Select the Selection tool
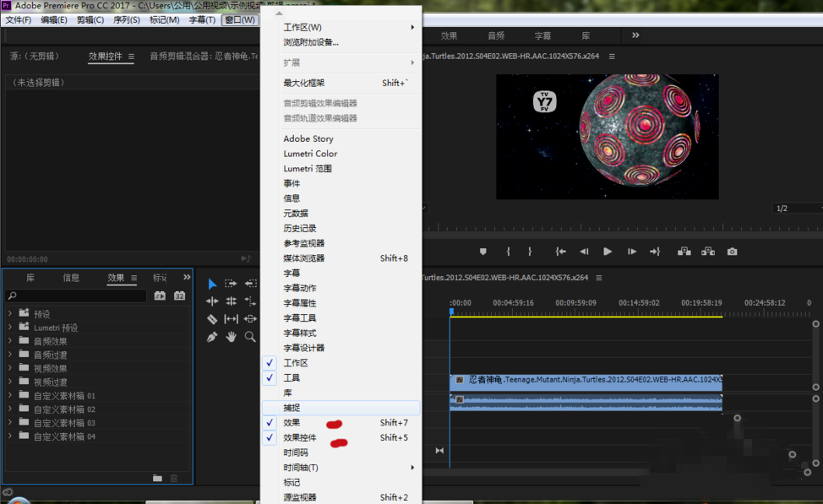This screenshot has width=823, height=504. click(x=213, y=284)
